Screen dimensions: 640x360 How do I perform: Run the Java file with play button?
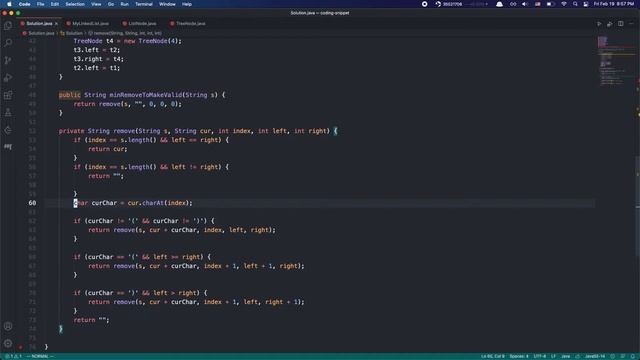tap(599, 24)
